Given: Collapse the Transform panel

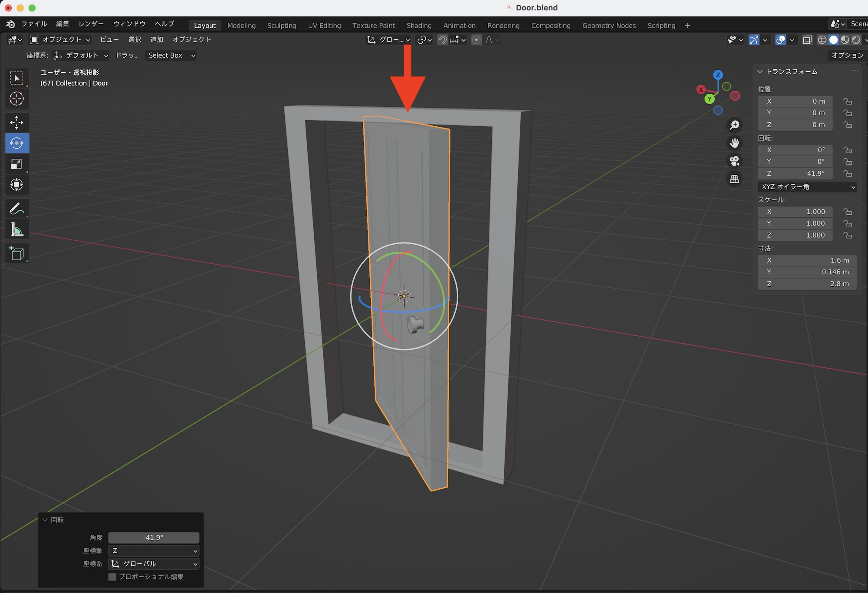Looking at the screenshot, I should (x=760, y=72).
